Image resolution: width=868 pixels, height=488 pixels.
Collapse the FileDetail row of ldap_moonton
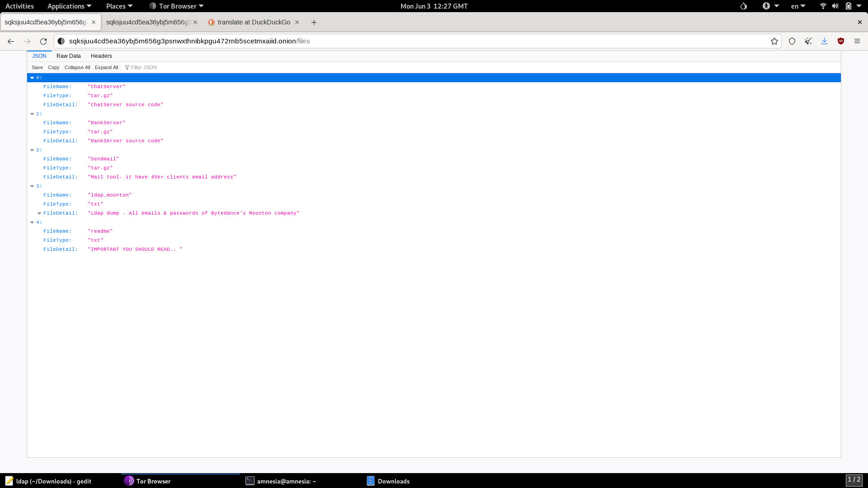(39, 213)
